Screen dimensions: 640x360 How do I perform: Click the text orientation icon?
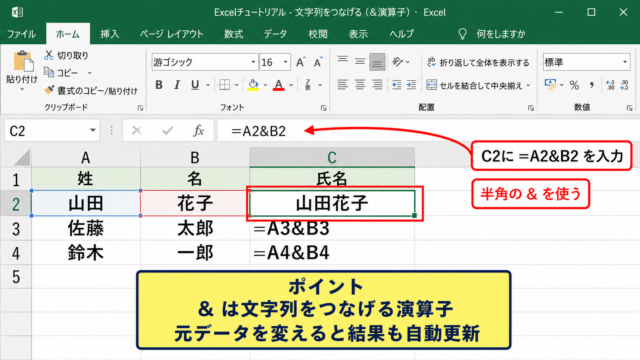pos(397,62)
